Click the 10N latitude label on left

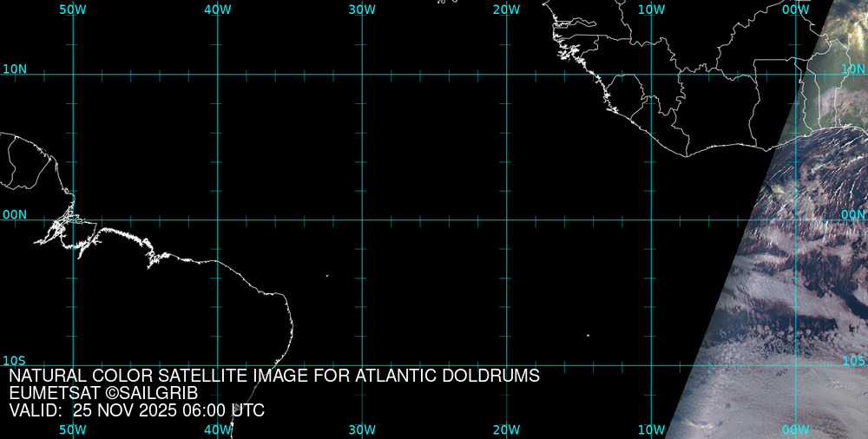15,69
